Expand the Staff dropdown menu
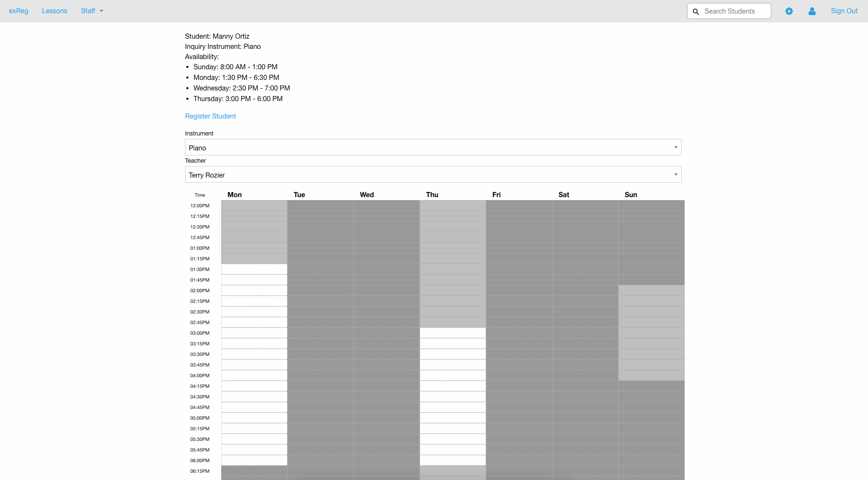The image size is (868, 480). tap(92, 11)
